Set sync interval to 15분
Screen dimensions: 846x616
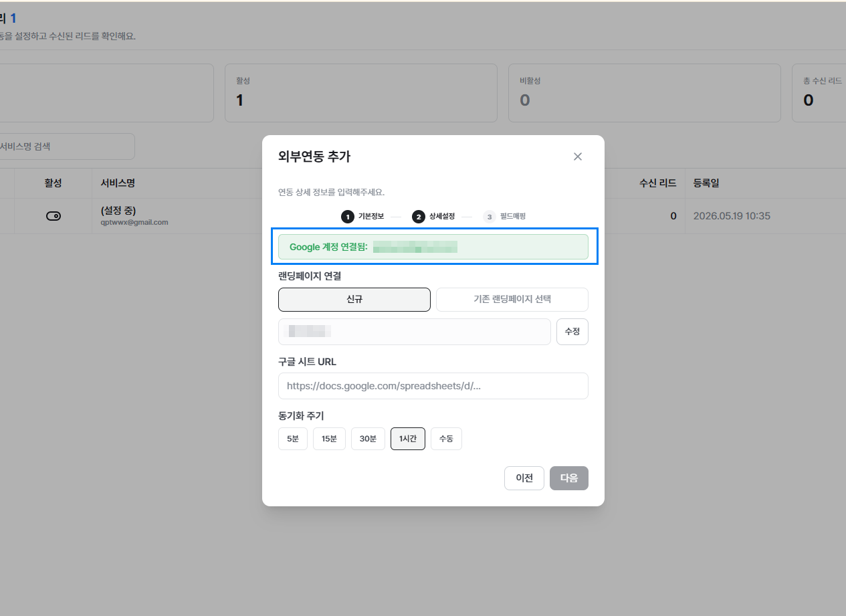tap(329, 439)
